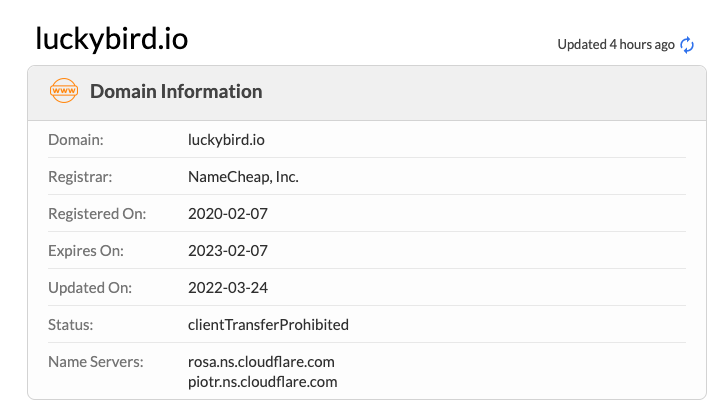Select expiry date 2023-02-07
723x413 pixels.
[228, 250]
